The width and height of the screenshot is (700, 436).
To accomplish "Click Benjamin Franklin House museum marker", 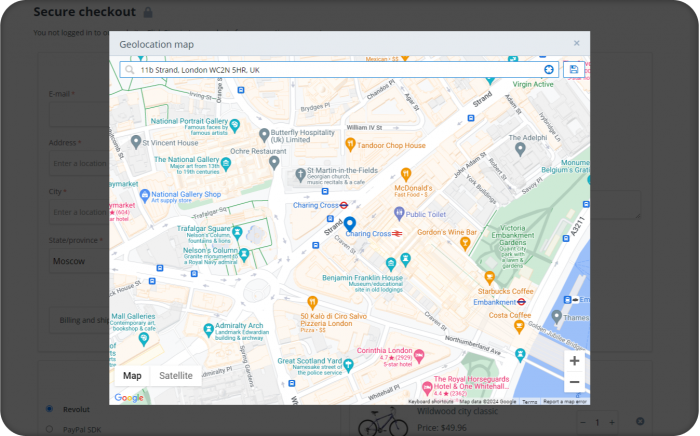I will pos(391,264).
